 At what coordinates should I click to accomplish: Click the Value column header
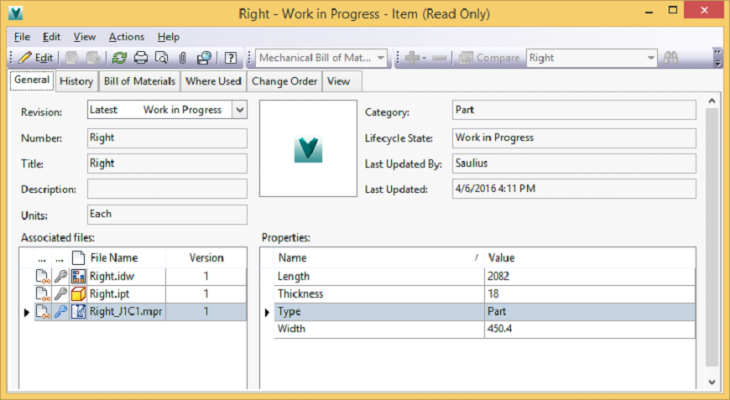point(590,258)
